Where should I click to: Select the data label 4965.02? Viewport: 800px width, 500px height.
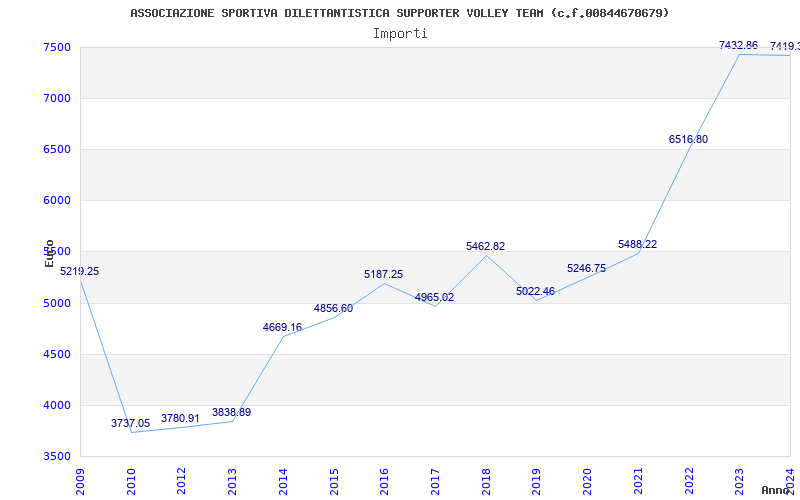(x=434, y=297)
